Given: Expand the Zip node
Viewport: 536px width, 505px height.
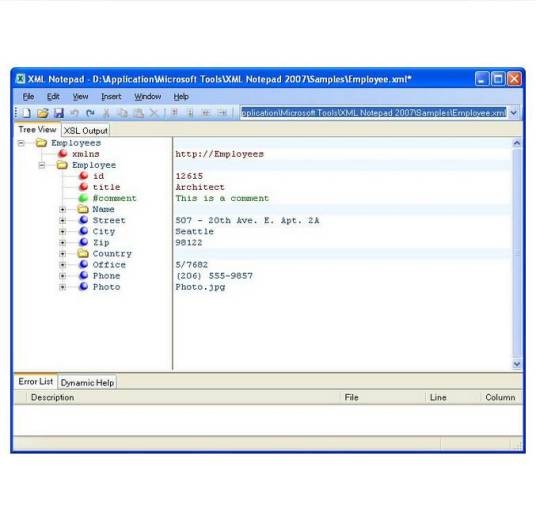Looking at the screenshot, I should coord(63,243).
